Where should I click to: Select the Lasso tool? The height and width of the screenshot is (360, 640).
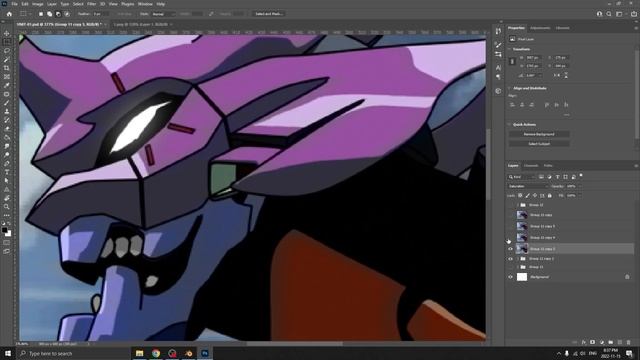click(7, 51)
